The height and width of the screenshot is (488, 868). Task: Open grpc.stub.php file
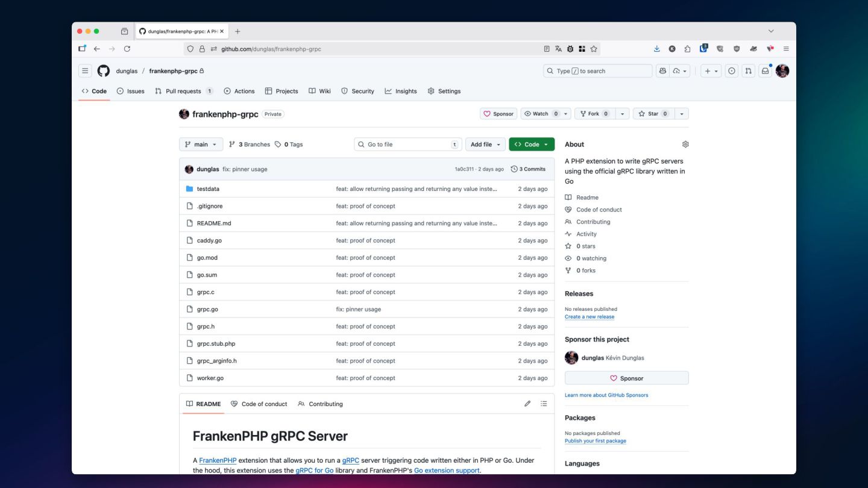216,344
